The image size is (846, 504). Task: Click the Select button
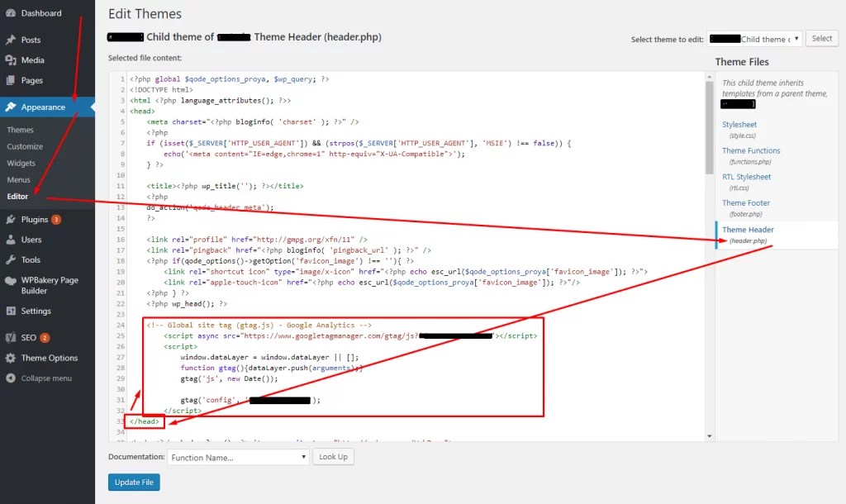[822, 38]
